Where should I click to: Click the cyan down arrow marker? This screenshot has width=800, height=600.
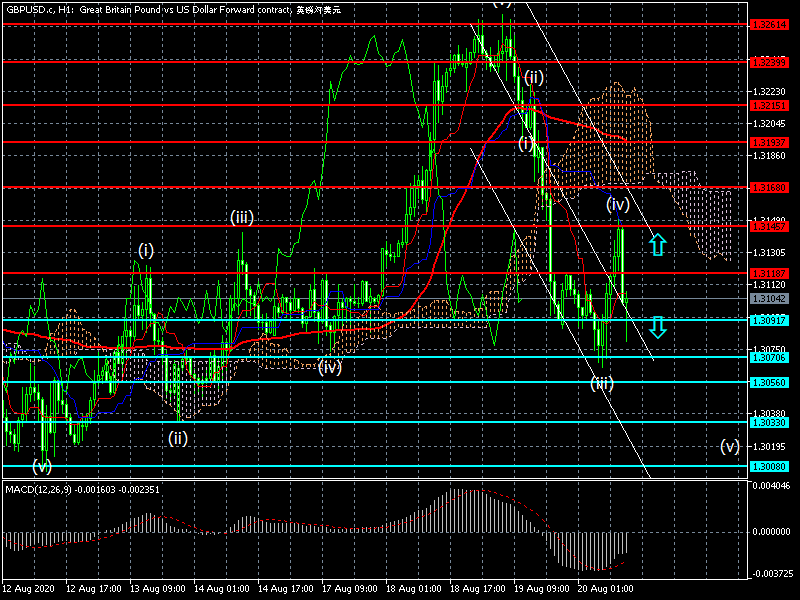(657, 326)
